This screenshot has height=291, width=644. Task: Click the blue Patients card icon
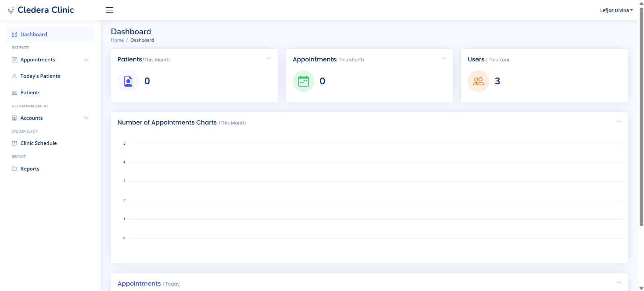(128, 81)
